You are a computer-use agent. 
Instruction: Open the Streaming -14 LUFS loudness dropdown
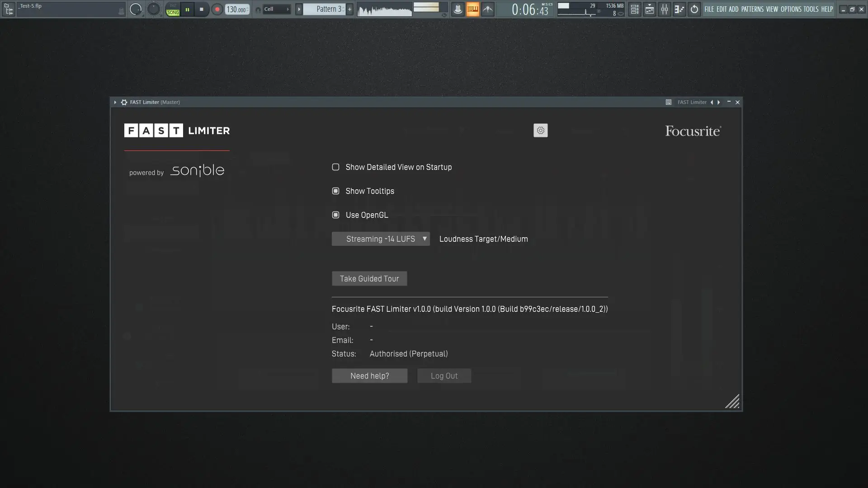point(381,239)
